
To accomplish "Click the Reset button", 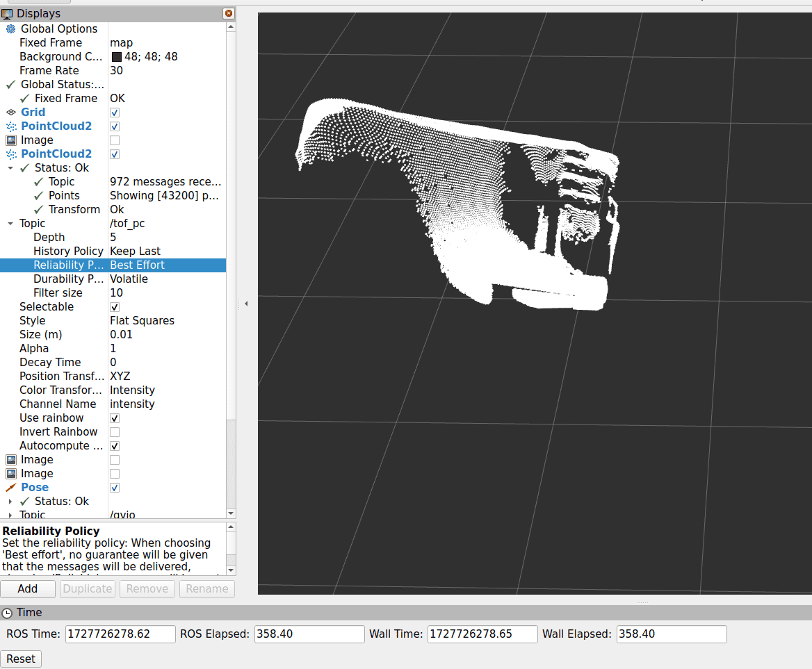I will [x=21, y=659].
